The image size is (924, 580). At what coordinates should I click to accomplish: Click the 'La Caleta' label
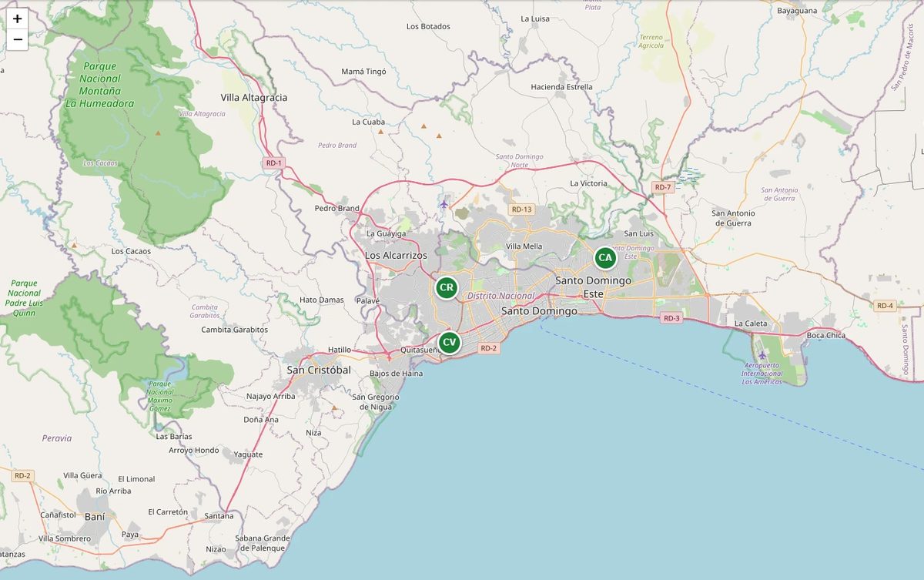(751, 324)
